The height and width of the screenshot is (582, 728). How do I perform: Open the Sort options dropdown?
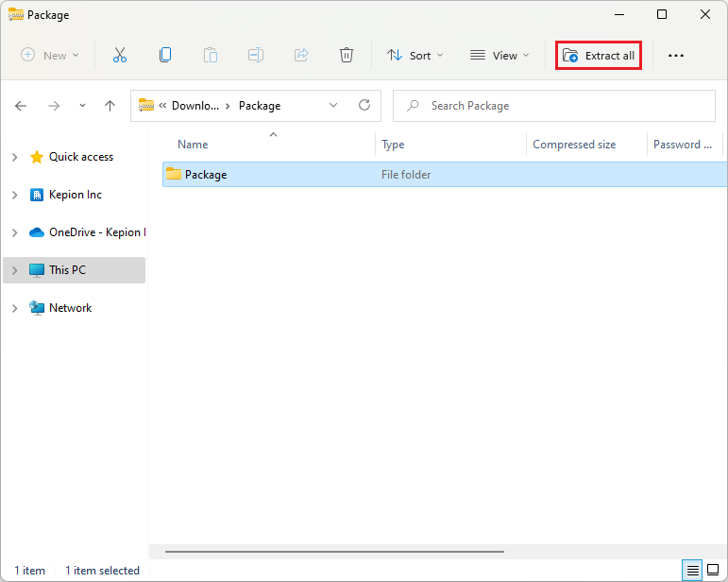pos(415,56)
